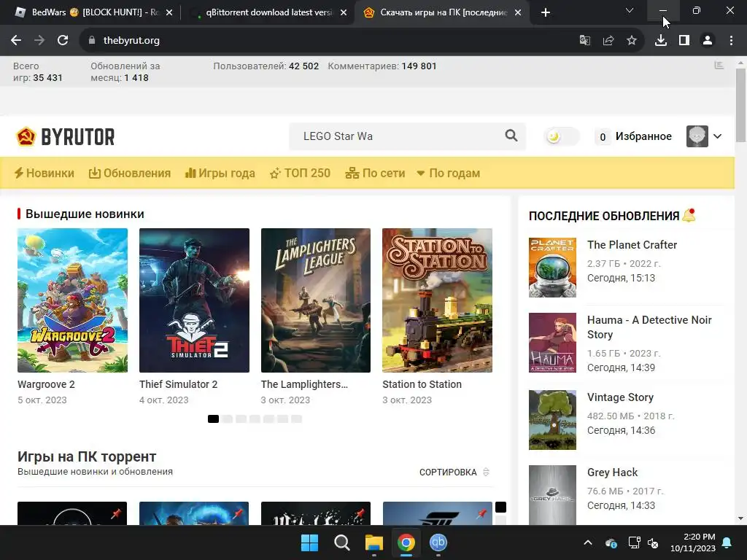The width and height of the screenshot is (747, 560).
Task: Open the Thief Simulator 2 title link
Action: tap(178, 384)
